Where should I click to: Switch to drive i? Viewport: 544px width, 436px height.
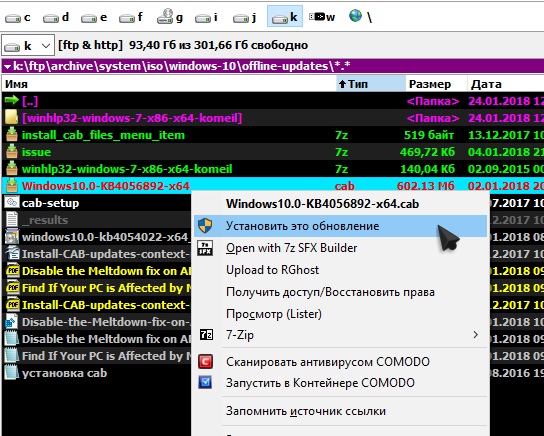[x=206, y=17]
